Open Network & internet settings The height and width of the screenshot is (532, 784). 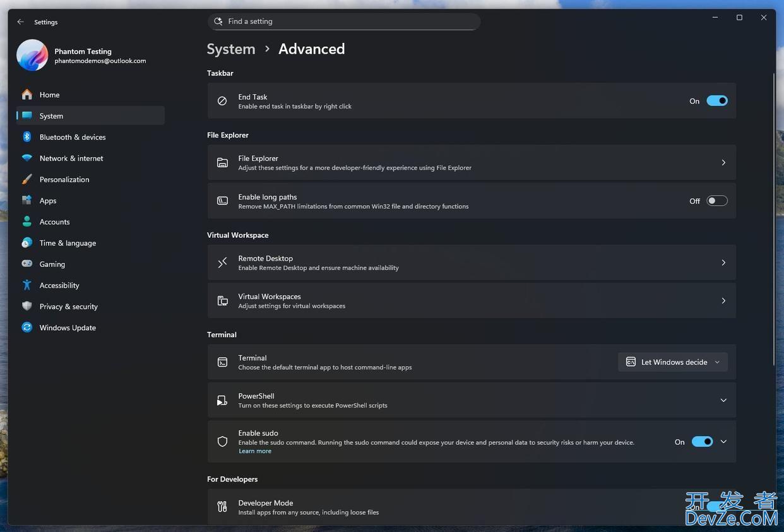click(71, 158)
